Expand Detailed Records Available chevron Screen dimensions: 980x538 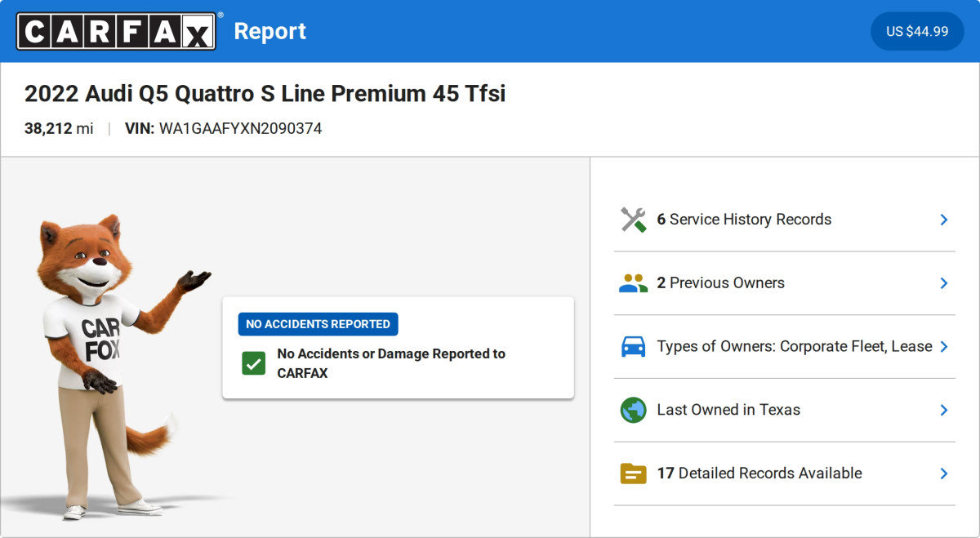[x=943, y=474]
